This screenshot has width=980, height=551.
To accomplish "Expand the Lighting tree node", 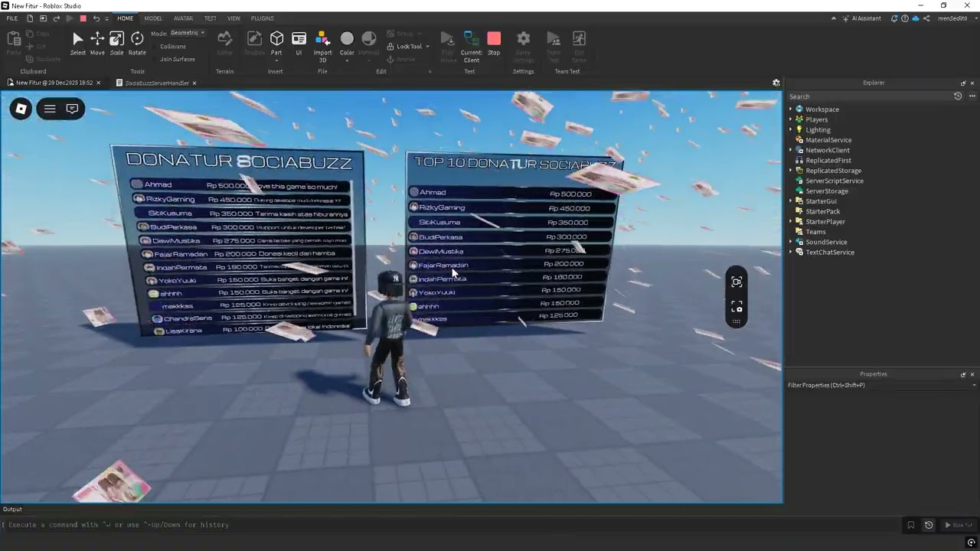I will (x=791, y=130).
